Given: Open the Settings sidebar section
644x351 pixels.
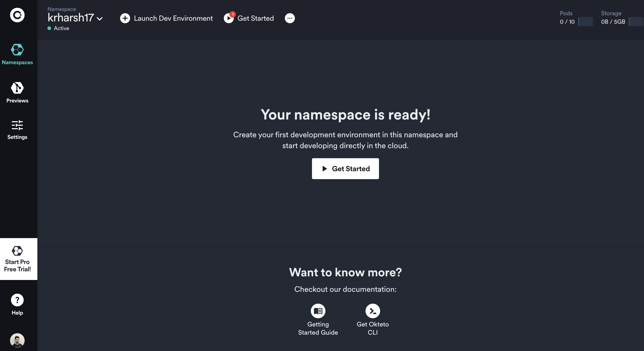Looking at the screenshot, I should (x=17, y=130).
